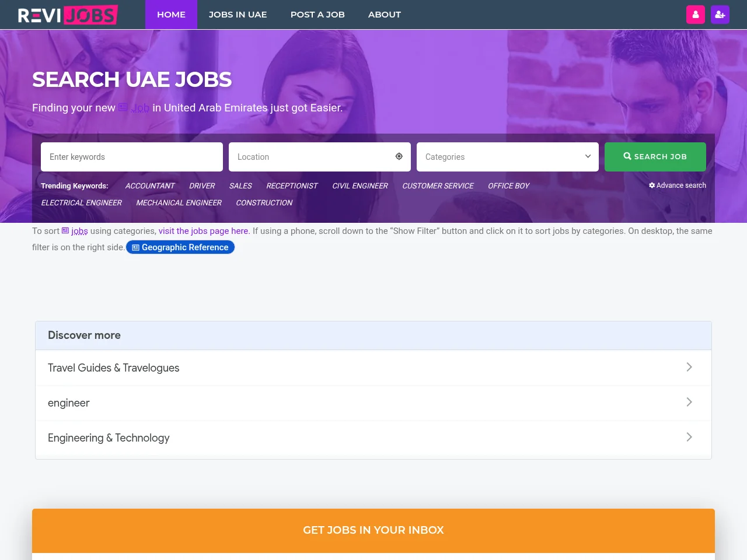The width and height of the screenshot is (747, 560).
Task: Click the Advance search gear icon
Action: [652, 185]
